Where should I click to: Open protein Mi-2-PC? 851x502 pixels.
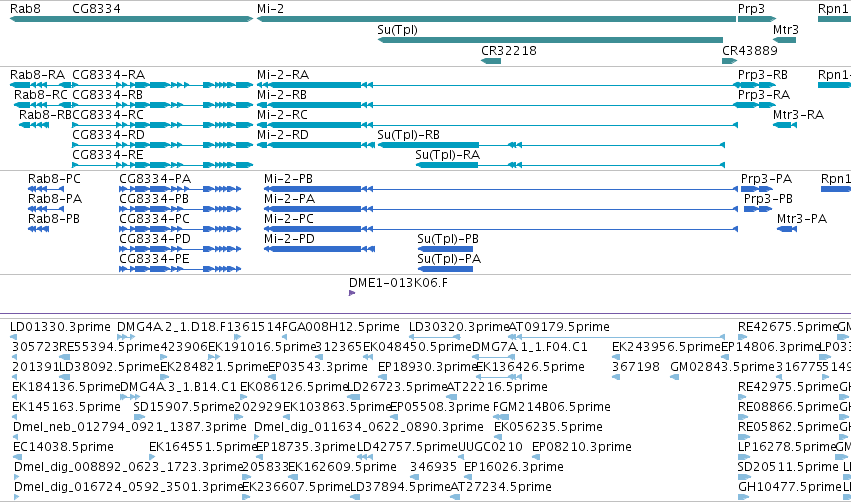[501, 229]
